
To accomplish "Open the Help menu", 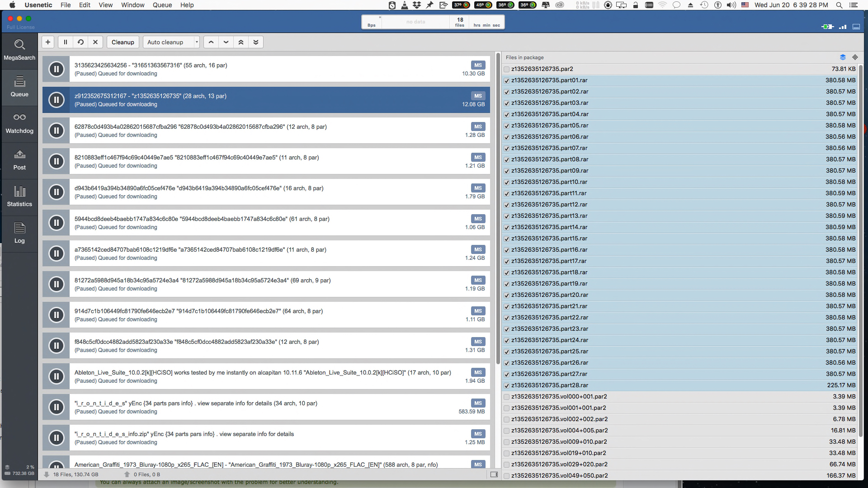I will [x=187, y=5].
